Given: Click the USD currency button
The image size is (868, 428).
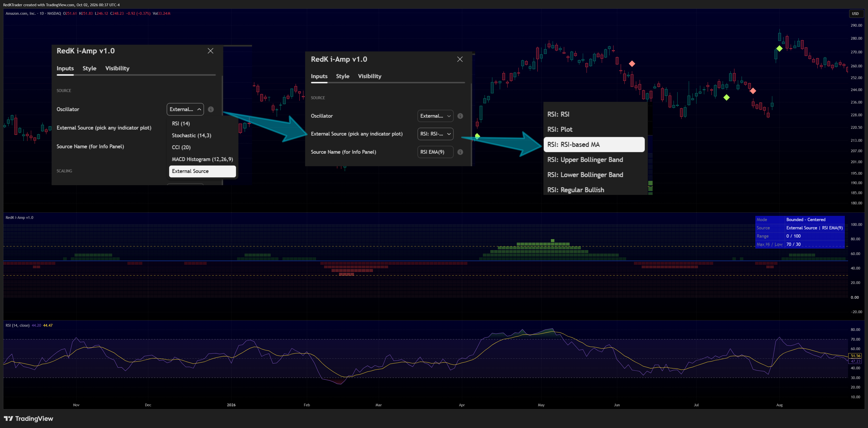Looking at the screenshot, I should click(x=855, y=13).
